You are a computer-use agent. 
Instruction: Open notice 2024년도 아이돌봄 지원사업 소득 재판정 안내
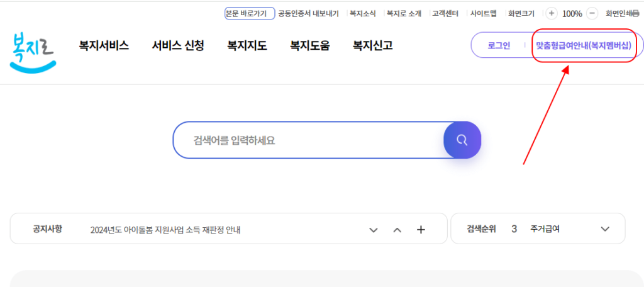(x=165, y=230)
